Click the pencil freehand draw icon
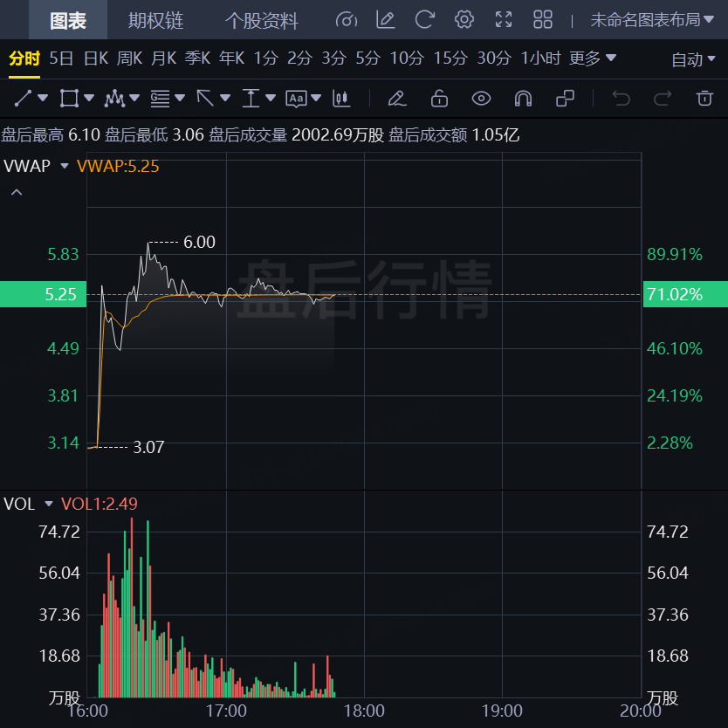728x728 pixels. tap(397, 99)
